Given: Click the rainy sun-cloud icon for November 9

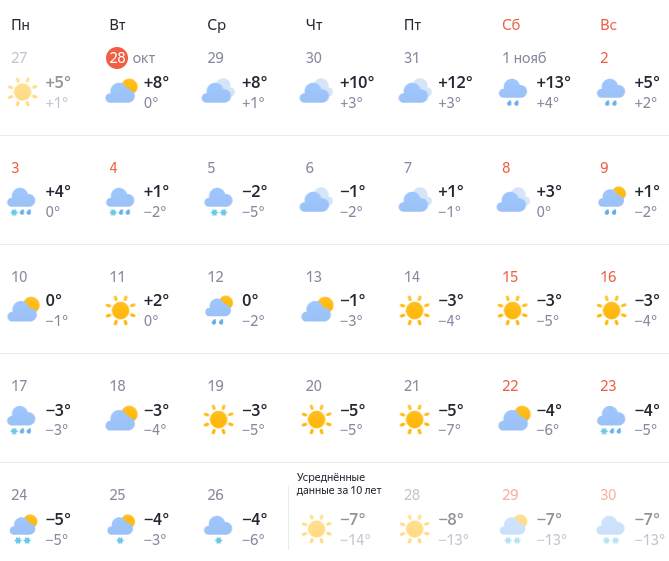Looking at the screenshot, I should click(x=612, y=201).
